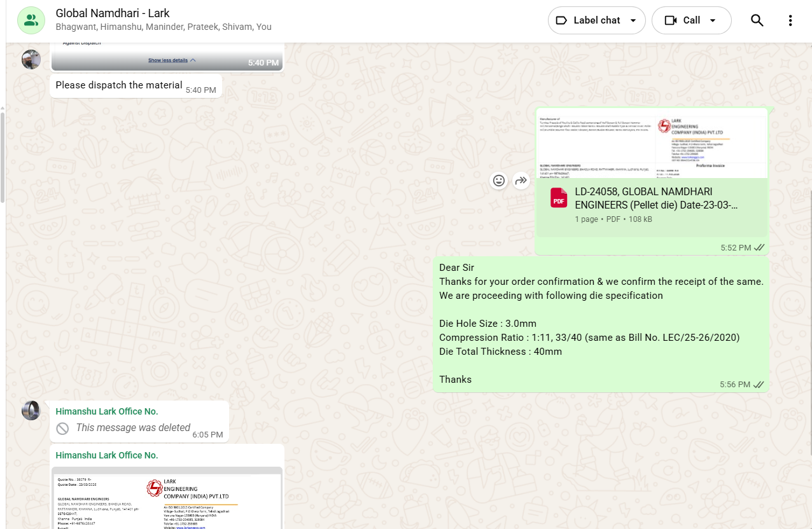
Task: Forward the LD-24058 PDF message
Action: click(x=521, y=181)
